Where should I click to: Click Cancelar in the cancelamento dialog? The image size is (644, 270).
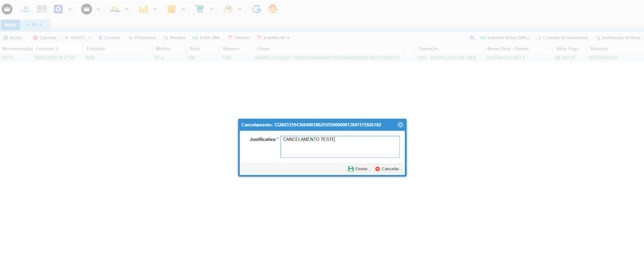coord(387,169)
